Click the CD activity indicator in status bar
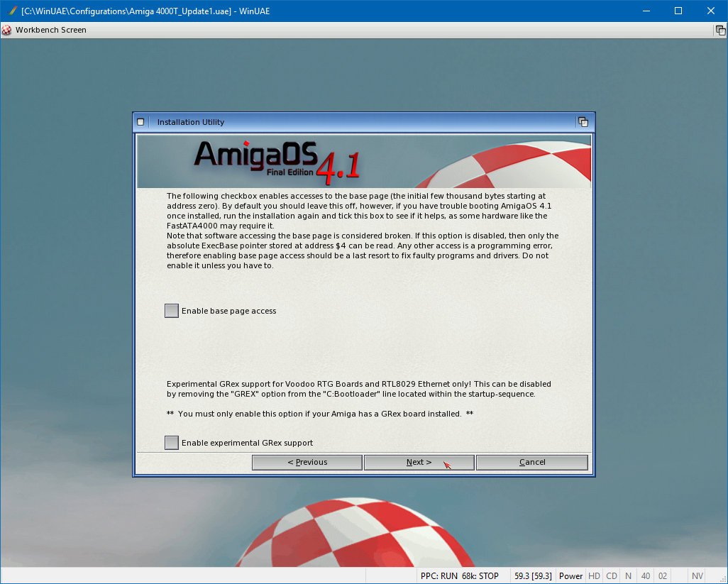The height and width of the screenshot is (584, 728). [x=611, y=575]
